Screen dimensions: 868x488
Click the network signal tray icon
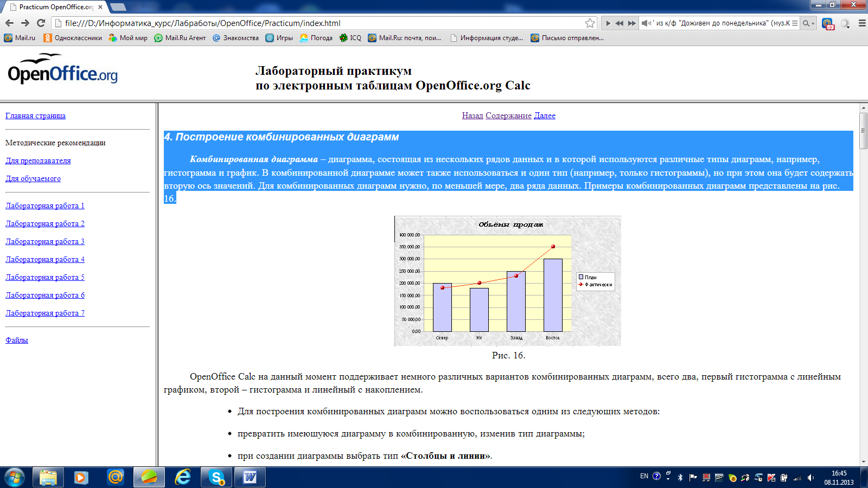coord(797,478)
